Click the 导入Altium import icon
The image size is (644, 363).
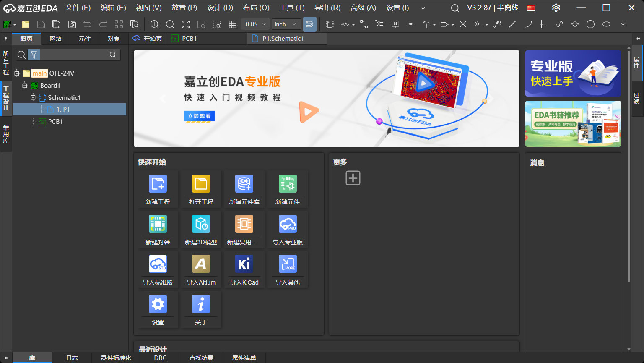[x=201, y=264]
